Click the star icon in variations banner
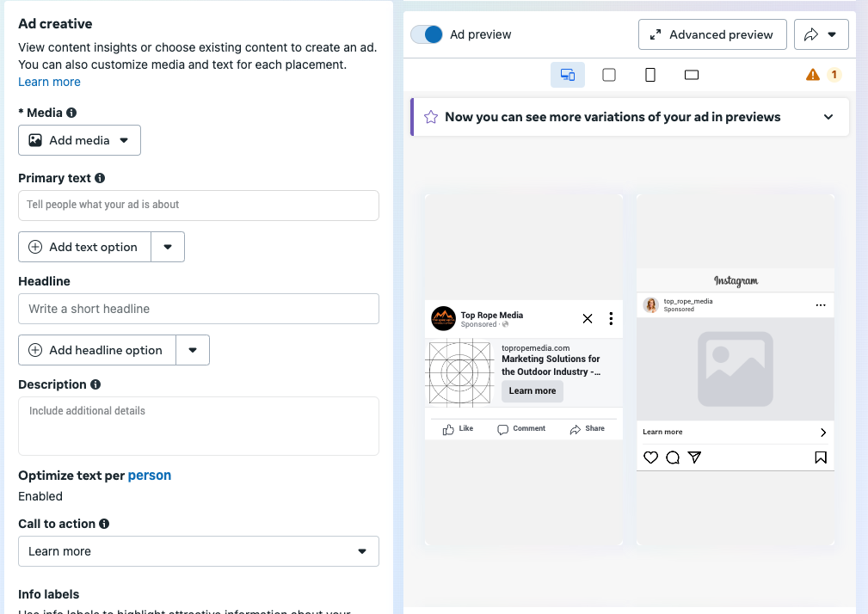 (x=431, y=117)
